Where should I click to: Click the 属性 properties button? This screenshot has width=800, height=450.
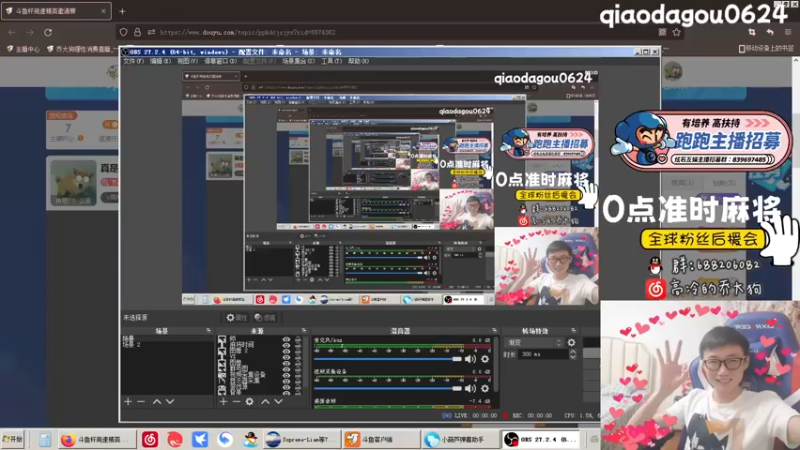point(237,318)
